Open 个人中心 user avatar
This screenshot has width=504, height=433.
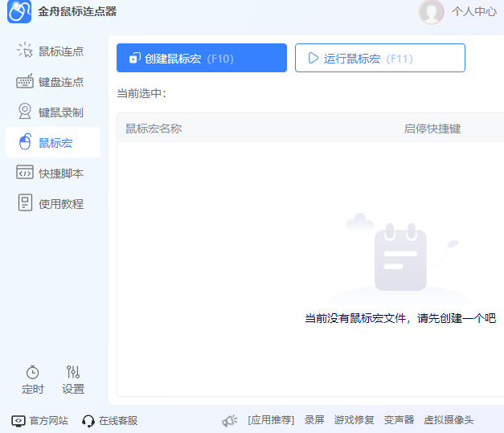click(x=432, y=12)
